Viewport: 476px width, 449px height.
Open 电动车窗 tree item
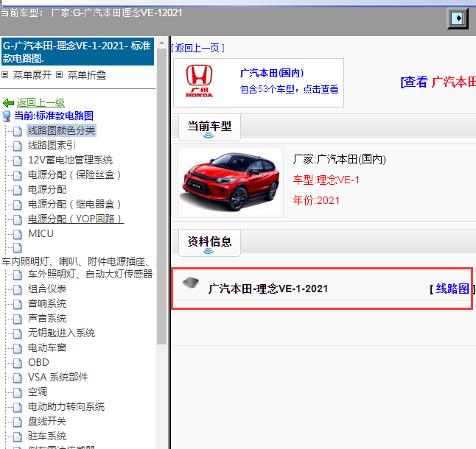47,347
